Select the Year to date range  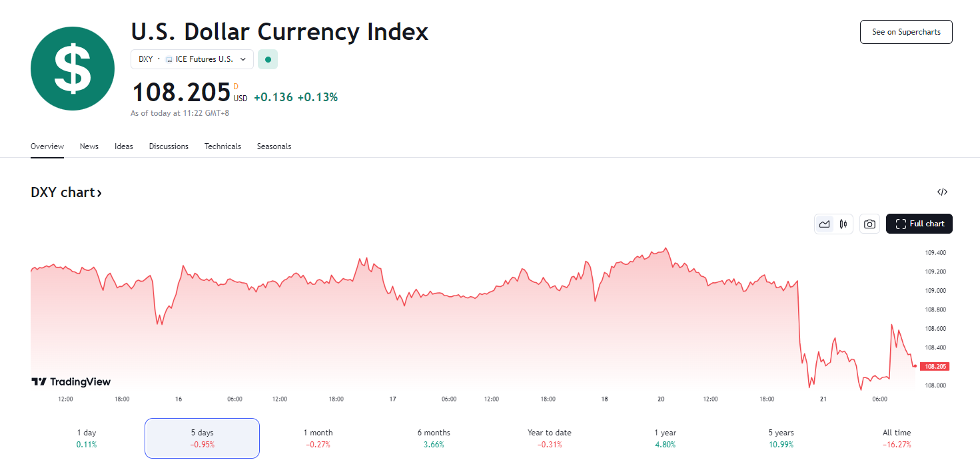[549, 438]
